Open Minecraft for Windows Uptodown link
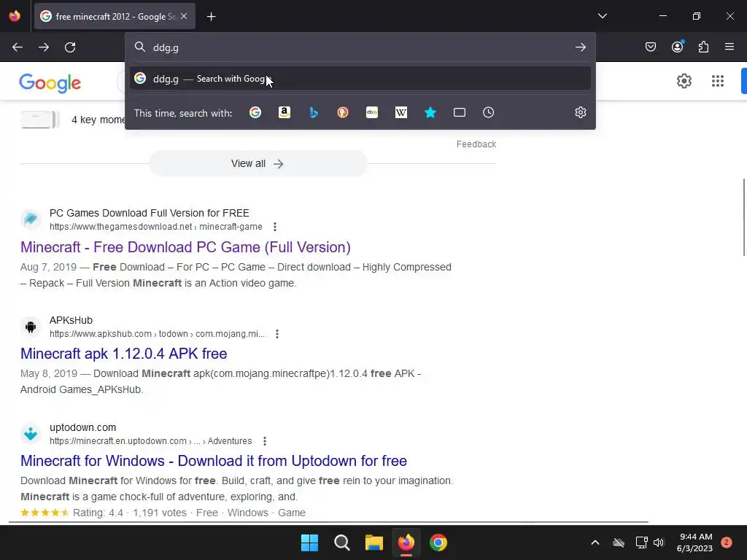Viewport: 747px width, 560px height. coord(214,461)
